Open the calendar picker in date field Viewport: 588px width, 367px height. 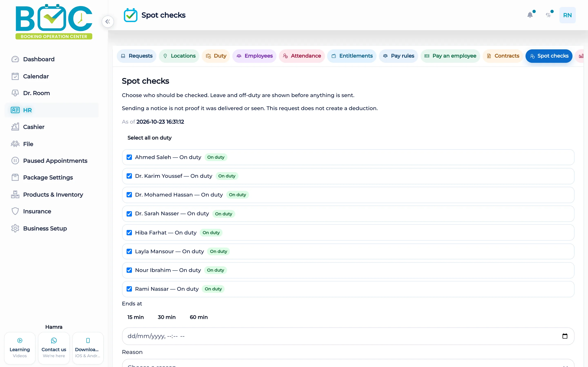[x=565, y=336]
